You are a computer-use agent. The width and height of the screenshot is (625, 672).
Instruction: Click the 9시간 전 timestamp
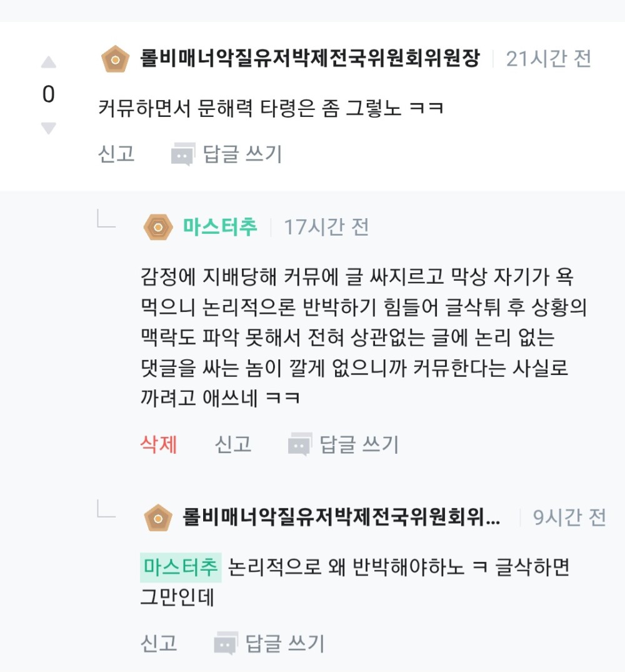[x=569, y=518]
